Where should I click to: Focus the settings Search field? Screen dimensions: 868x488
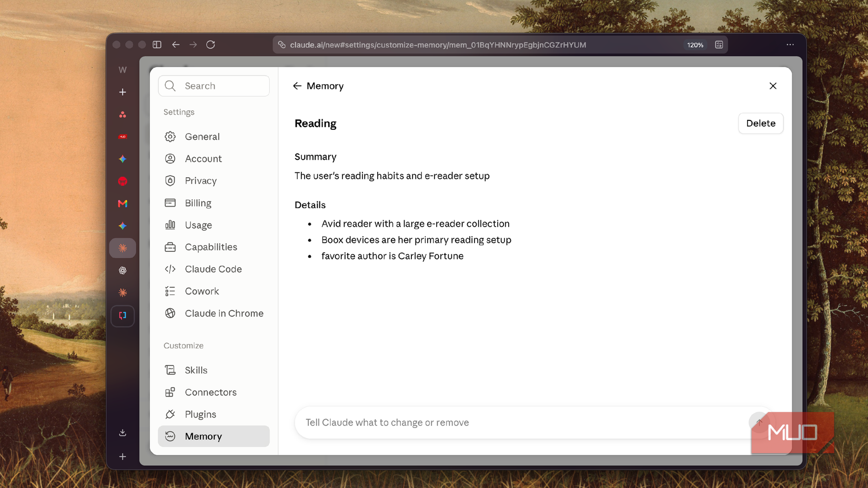(x=214, y=86)
